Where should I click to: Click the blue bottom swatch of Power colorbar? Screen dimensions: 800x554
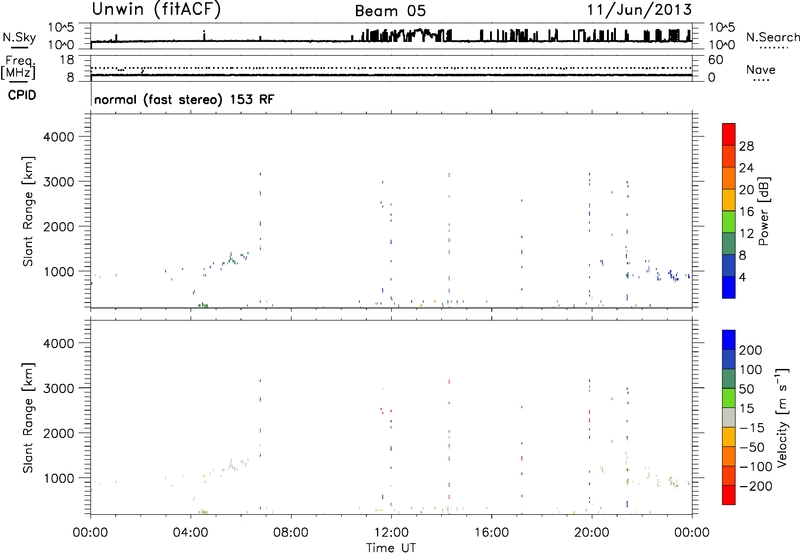(729, 287)
